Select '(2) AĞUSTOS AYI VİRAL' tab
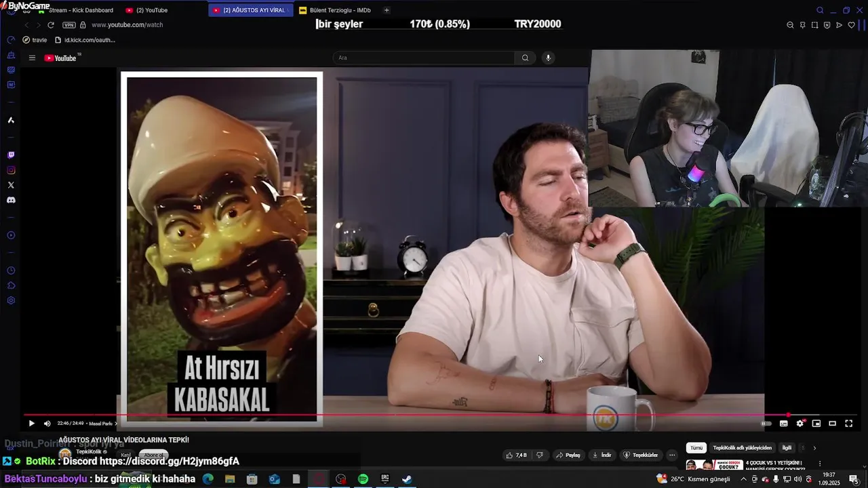 (250, 10)
